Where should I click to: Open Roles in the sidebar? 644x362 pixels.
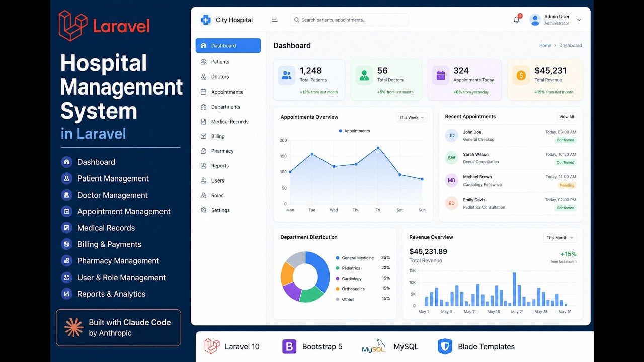coord(228,195)
